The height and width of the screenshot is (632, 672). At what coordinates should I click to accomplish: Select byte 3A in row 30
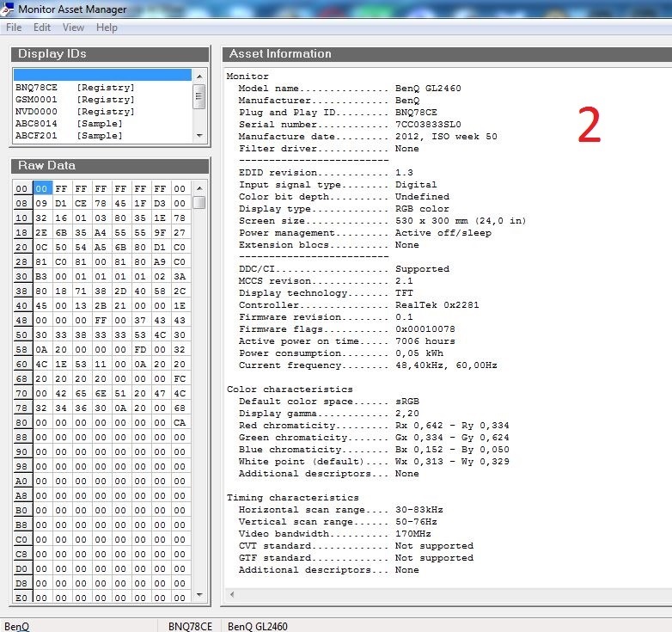pyautogui.click(x=180, y=276)
